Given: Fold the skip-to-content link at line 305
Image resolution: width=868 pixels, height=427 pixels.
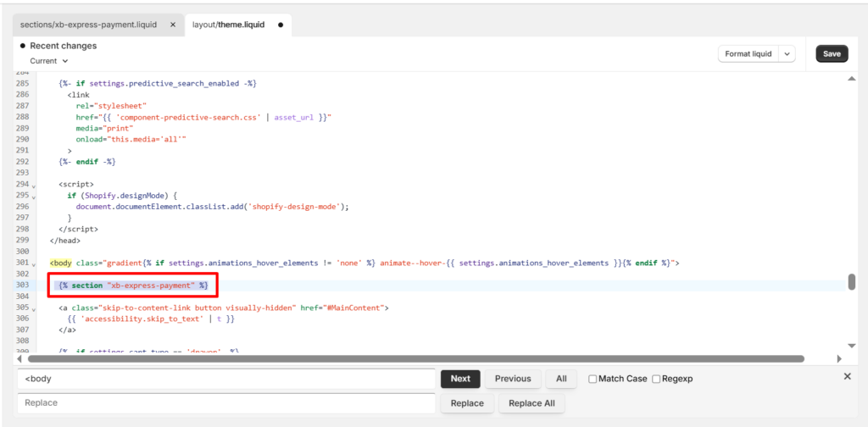Looking at the screenshot, I should [x=34, y=308].
